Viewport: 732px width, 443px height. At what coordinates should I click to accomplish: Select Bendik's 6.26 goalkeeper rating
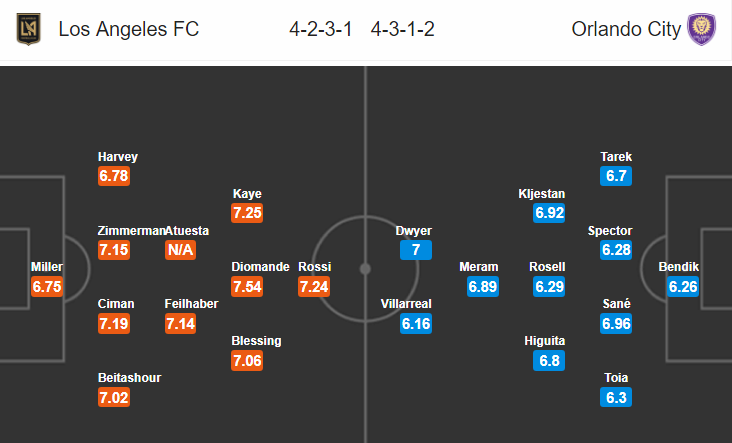click(x=683, y=287)
